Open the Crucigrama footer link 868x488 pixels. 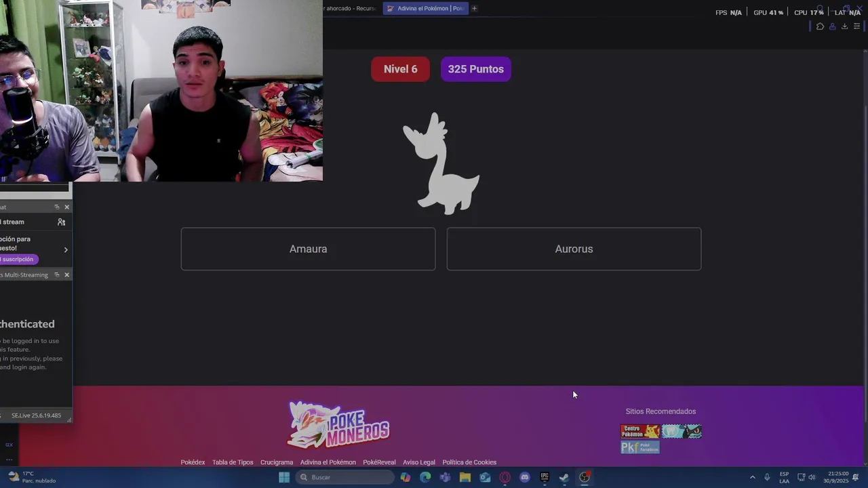coord(277,462)
